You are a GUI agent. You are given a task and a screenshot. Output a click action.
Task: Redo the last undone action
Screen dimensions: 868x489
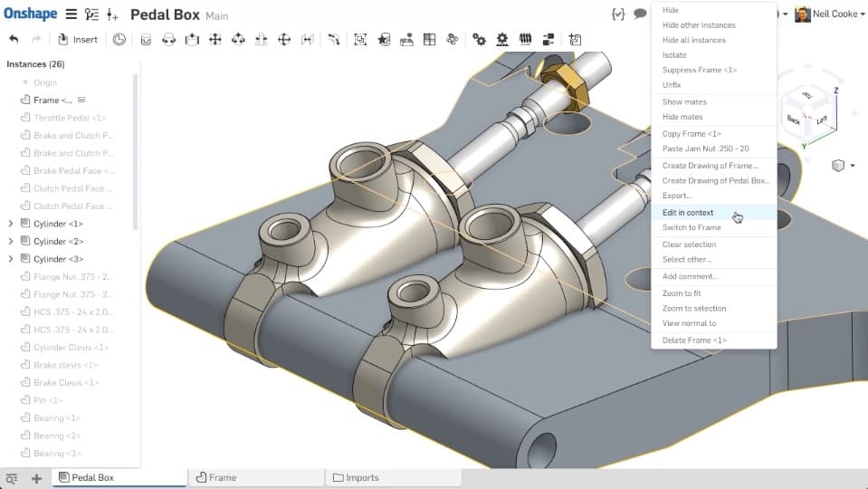tap(36, 39)
